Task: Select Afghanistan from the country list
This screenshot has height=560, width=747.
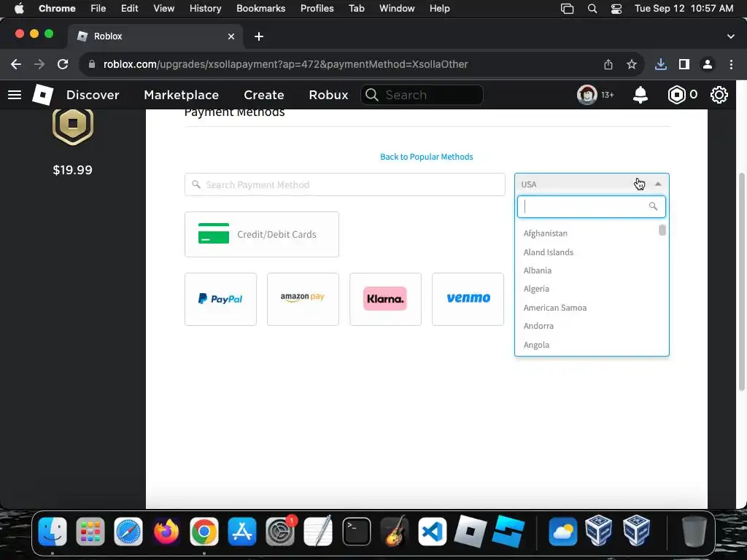Action: pyautogui.click(x=545, y=233)
